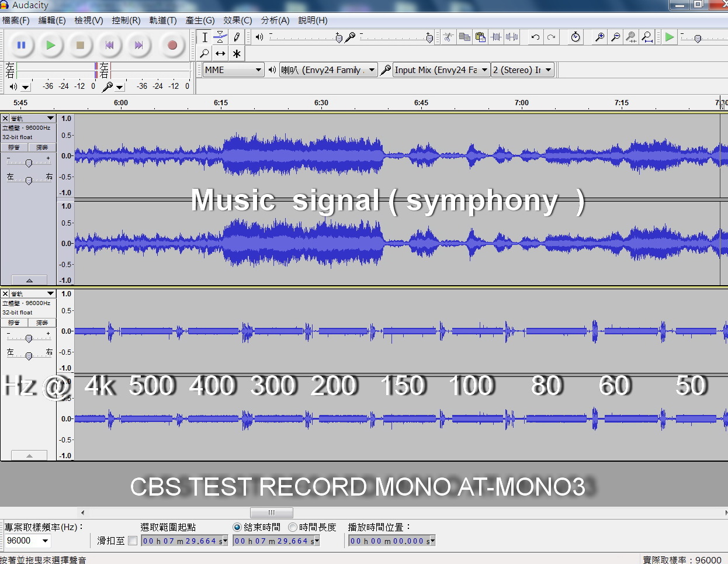Open the 編輯(E) menu
Screen dimensions: 728x564
pos(52,20)
